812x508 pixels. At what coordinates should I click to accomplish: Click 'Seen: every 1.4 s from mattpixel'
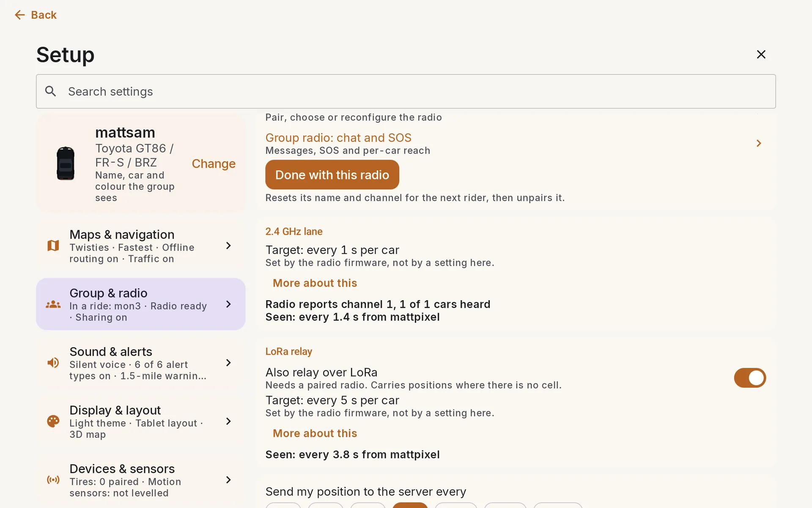352,317
